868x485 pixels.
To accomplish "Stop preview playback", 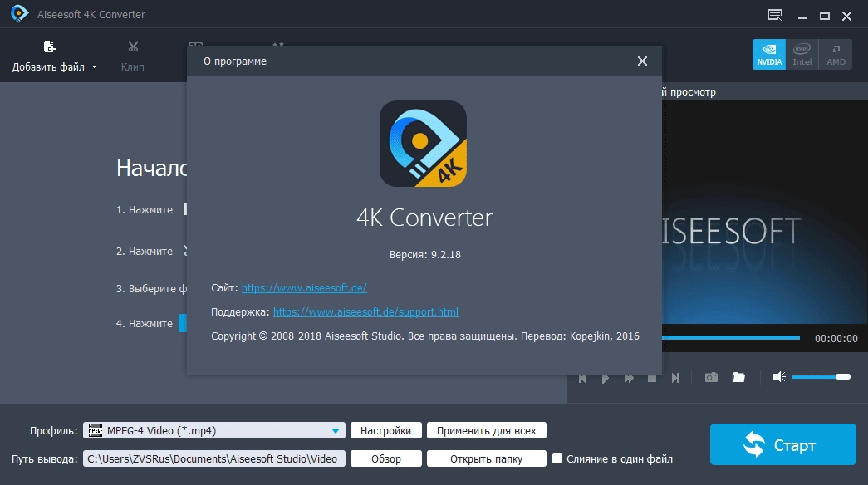I will [652, 378].
